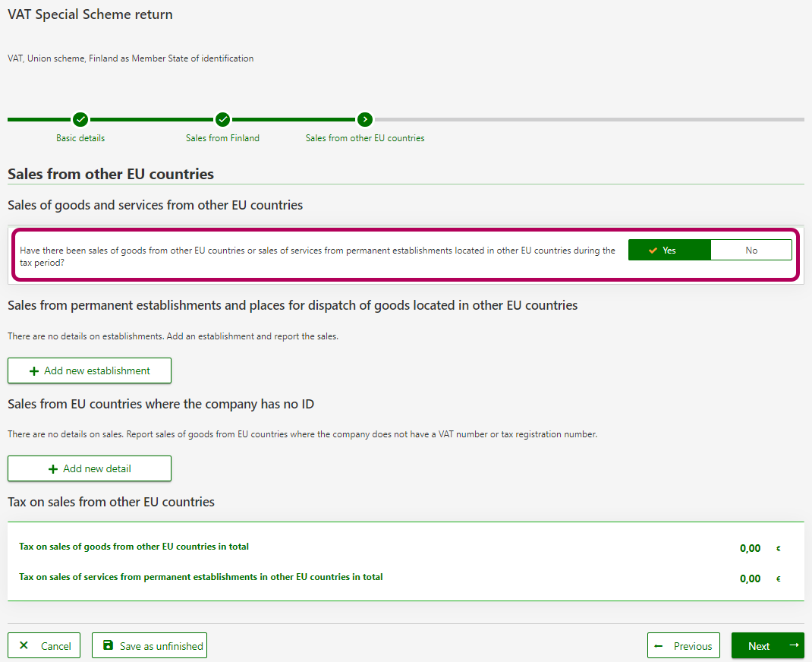Proceed with the Next button label
Image resolution: width=812 pixels, height=662 pixels.
point(759,646)
